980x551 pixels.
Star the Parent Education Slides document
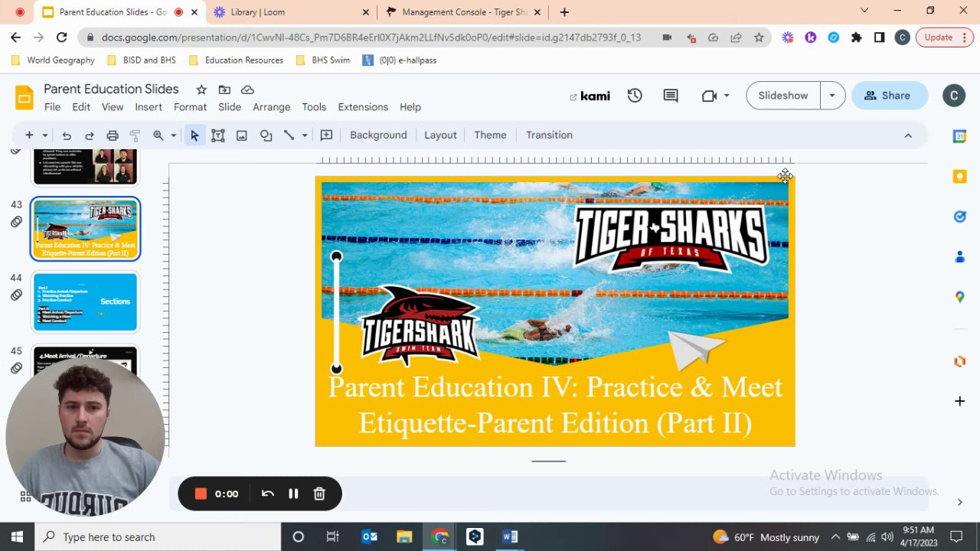pyautogui.click(x=201, y=90)
